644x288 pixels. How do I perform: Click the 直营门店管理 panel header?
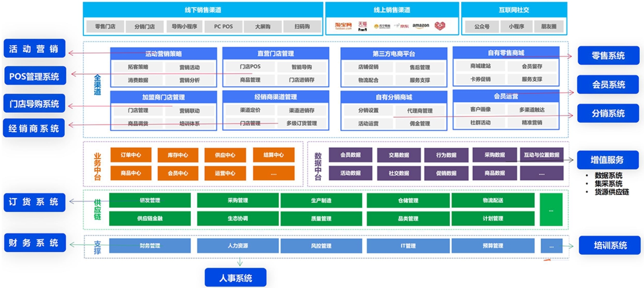pyautogui.click(x=276, y=53)
